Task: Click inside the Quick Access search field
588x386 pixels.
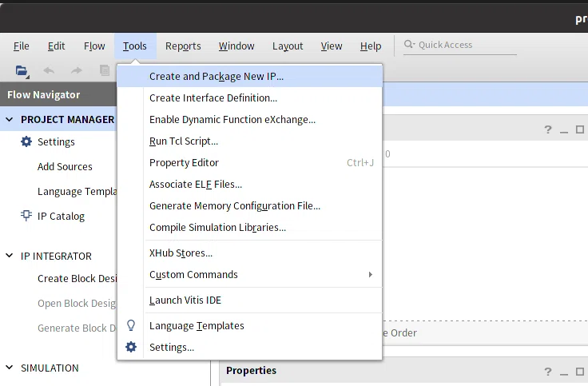Action: 460,45
